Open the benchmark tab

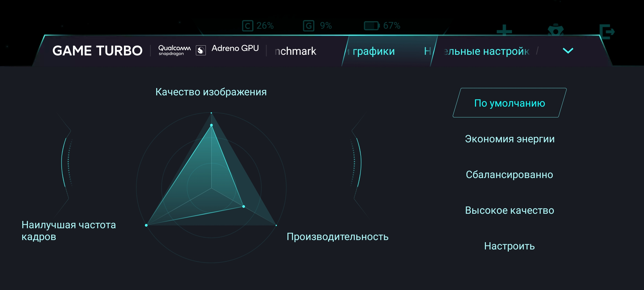coord(296,51)
